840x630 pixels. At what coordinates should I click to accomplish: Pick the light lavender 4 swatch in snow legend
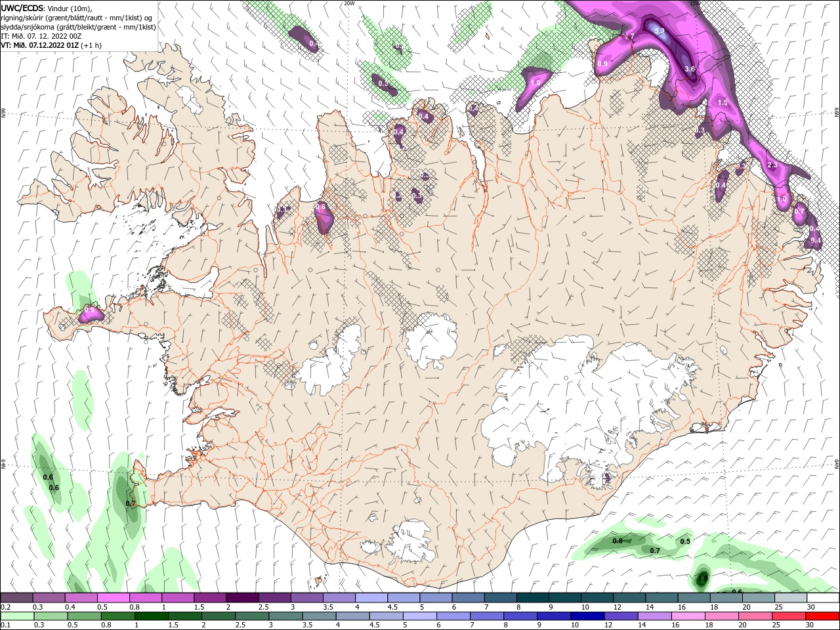click(x=371, y=598)
